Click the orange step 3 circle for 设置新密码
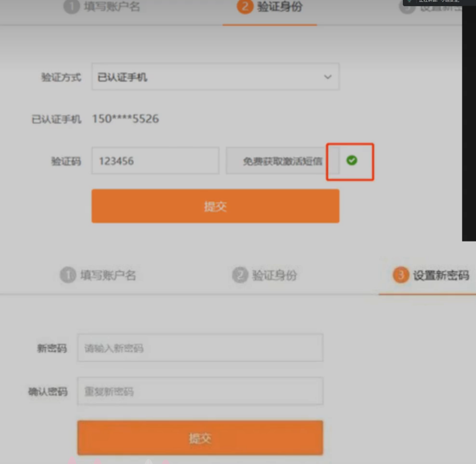The height and width of the screenshot is (464, 476). pyautogui.click(x=401, y=275)
